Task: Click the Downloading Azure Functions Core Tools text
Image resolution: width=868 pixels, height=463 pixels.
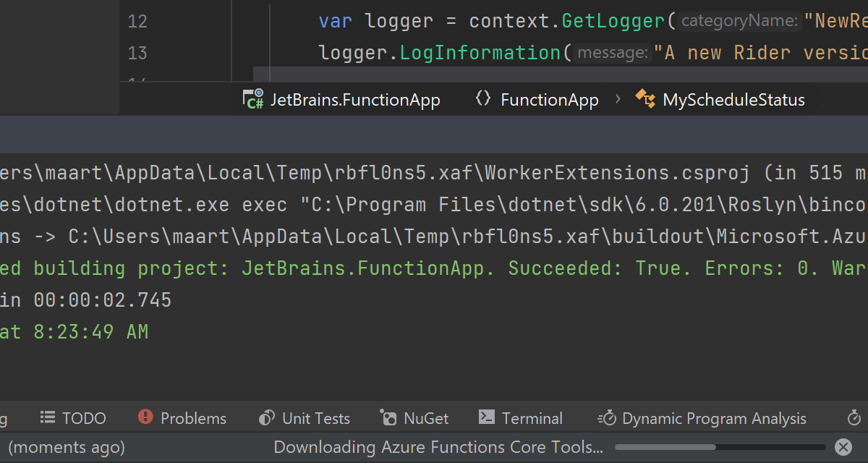Action: tap(438, 447)
